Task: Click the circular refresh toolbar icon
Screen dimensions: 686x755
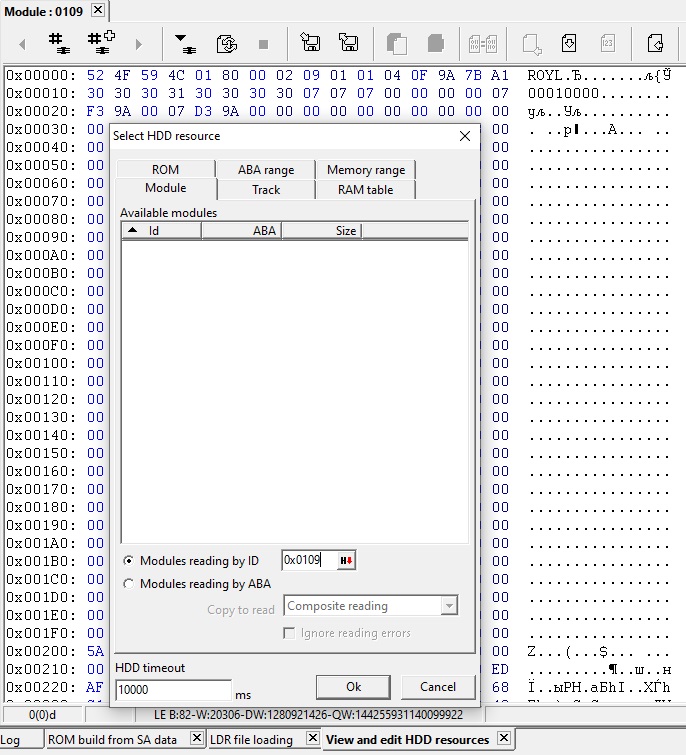Action: point(227,44)
